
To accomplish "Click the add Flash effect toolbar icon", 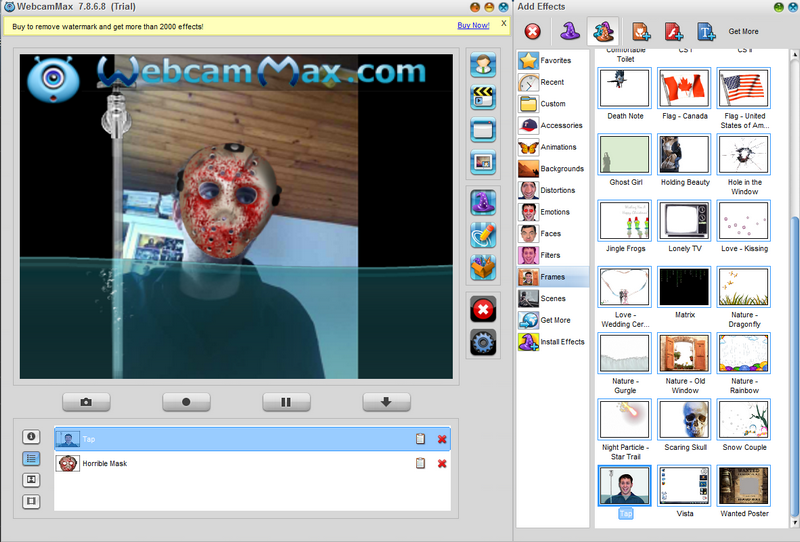I will [673, 32].
